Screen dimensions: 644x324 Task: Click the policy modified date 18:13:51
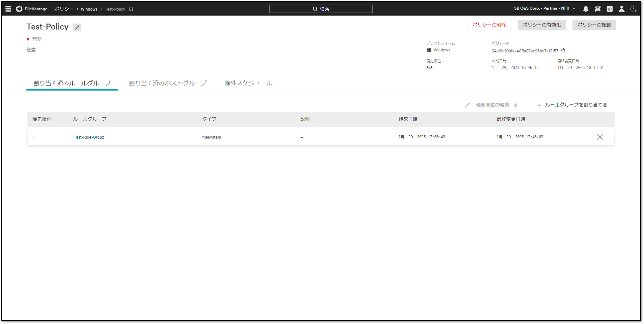(x=581, y=68)
